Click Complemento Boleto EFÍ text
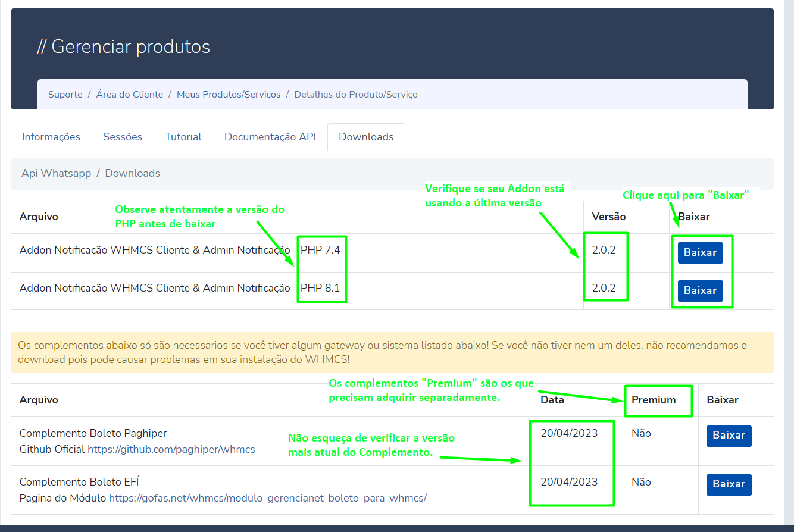 coord(79,482)
